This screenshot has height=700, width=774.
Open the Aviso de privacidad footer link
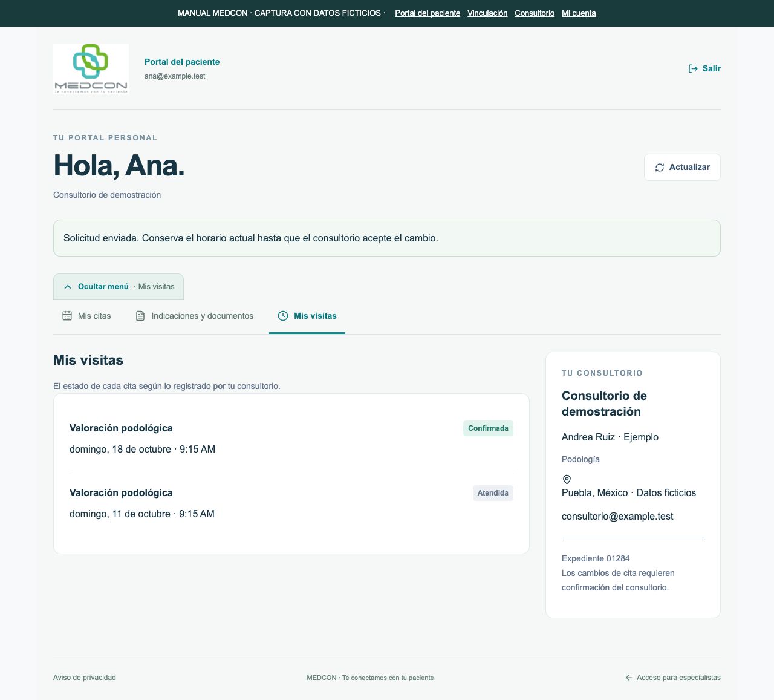point(85,678)
